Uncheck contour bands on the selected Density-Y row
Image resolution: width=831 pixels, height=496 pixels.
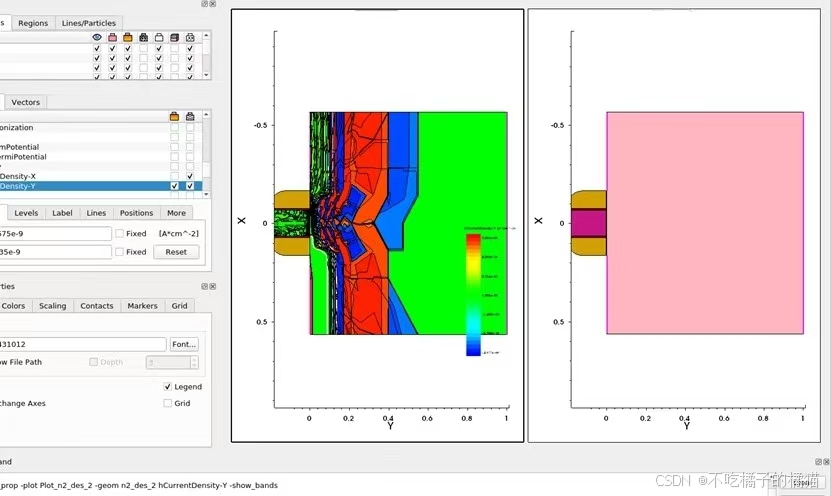tap(174, 186)
